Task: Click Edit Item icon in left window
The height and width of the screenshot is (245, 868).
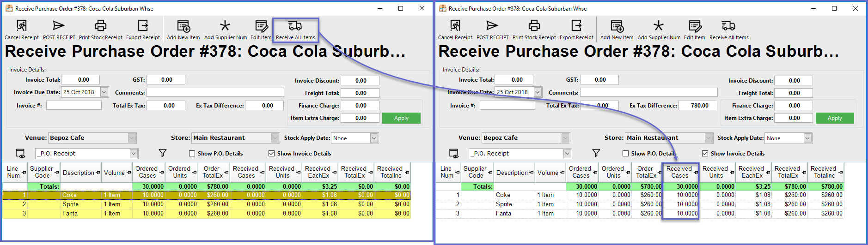Action: (x=261, y=25)
